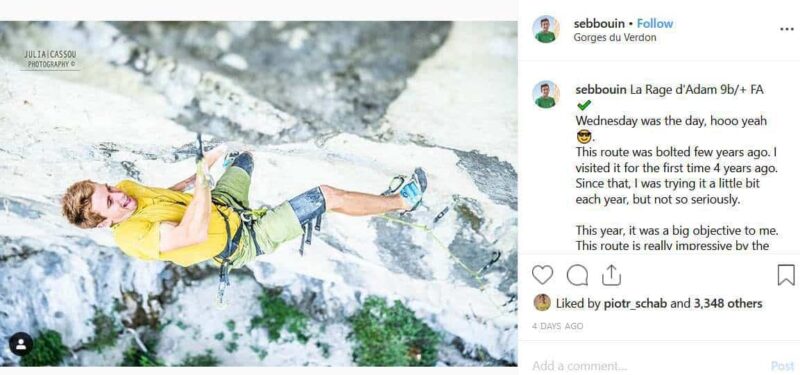Viewport: 800px width, 375px height.
Task: View piotr_schab's profile from likes
Action: point(635,304)
